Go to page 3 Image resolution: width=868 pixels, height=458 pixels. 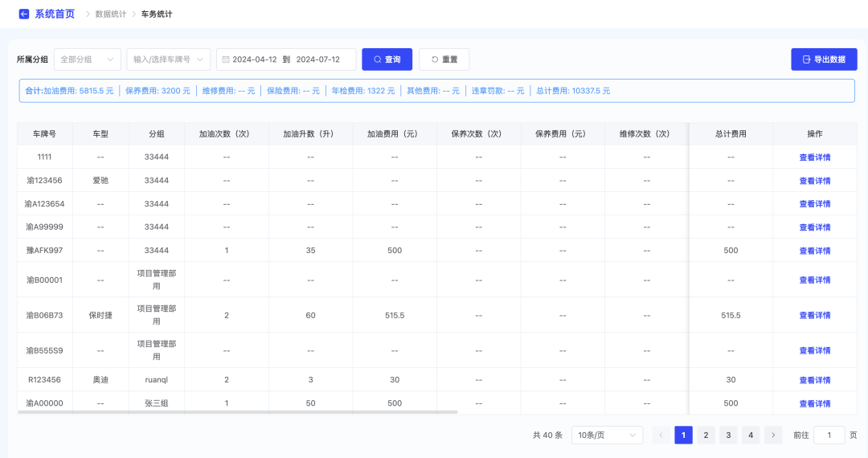(x=728, y=436)
